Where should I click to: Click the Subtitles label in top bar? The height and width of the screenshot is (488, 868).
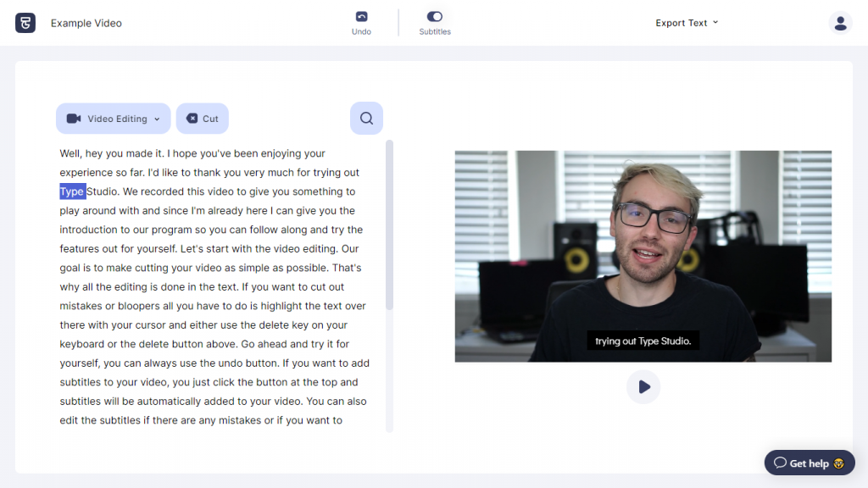click(x=435, y=32)
